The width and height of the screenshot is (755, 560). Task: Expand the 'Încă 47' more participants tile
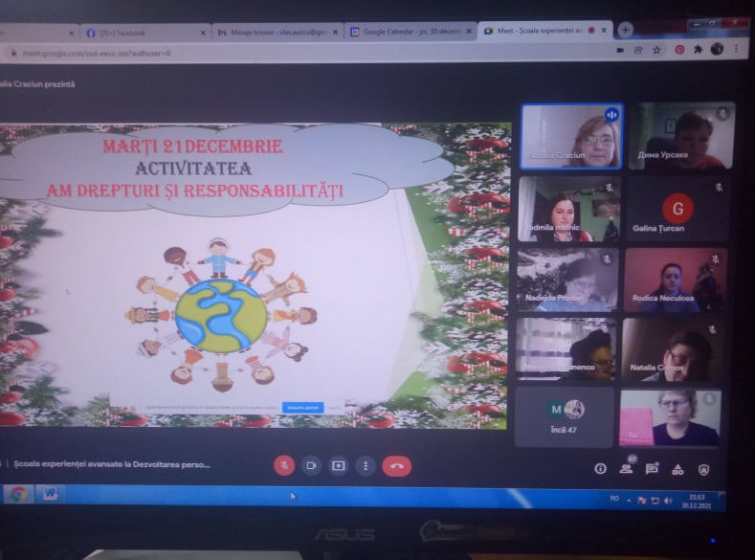565,416
